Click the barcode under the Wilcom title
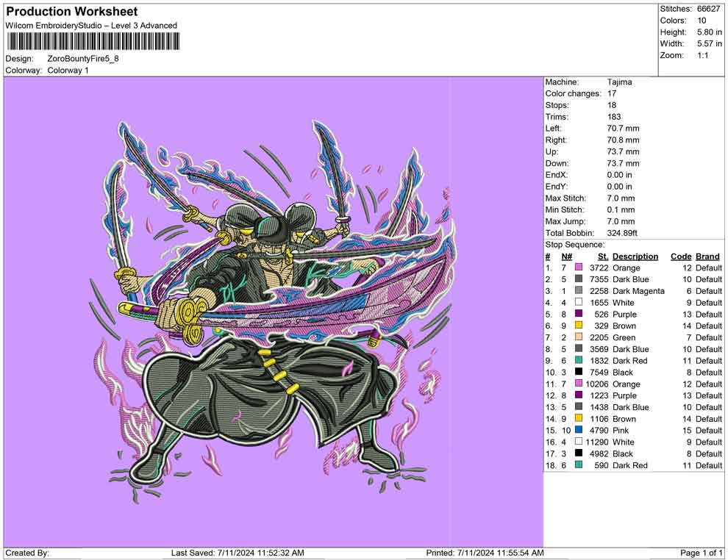Viewport: 728px width, 560px height. tap(93, 41)
